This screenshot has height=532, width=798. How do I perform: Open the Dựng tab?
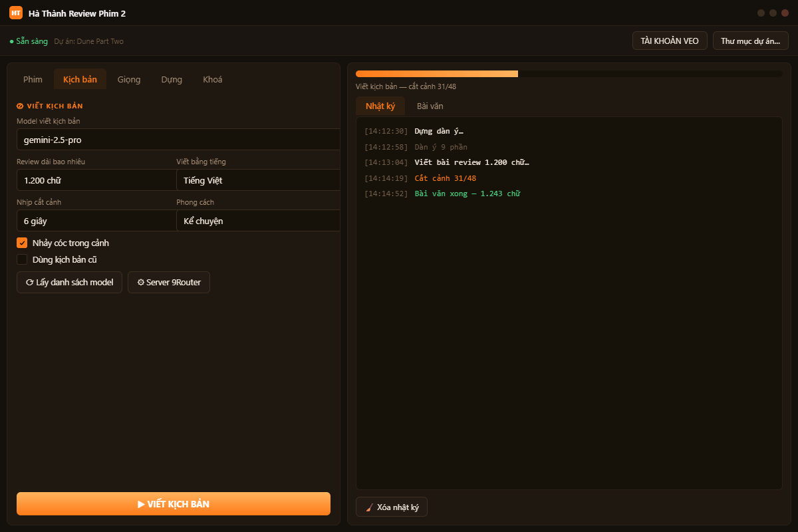(172, 79)
